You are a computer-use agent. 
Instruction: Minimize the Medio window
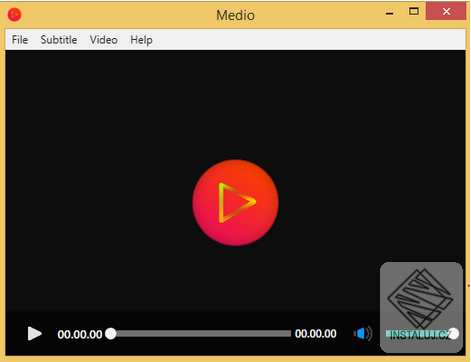coord(389,13)
